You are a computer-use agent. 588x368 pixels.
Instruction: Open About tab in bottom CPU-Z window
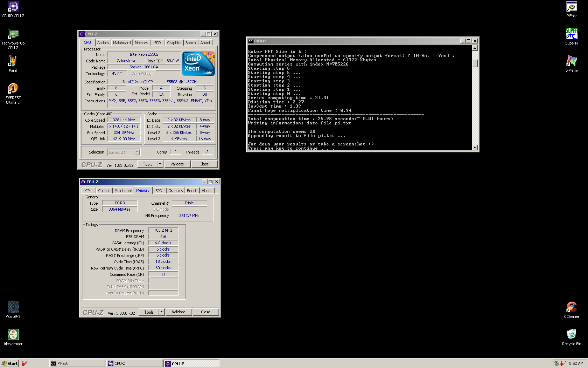207,191
